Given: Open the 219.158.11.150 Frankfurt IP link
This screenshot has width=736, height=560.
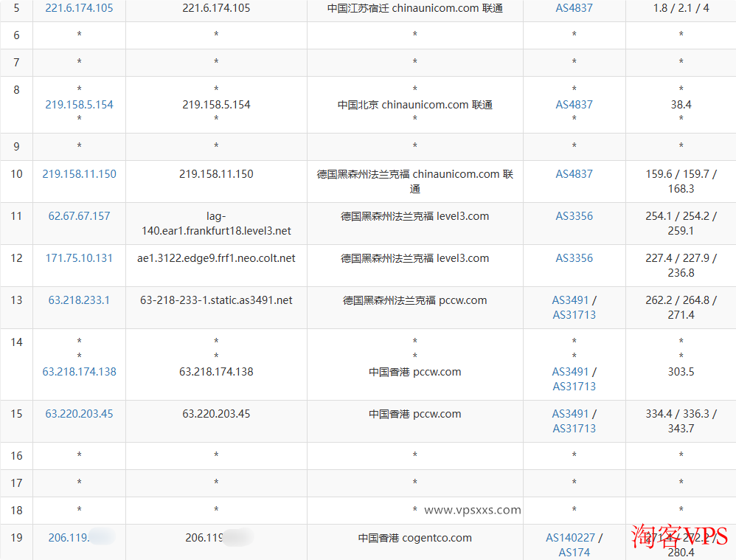Looking at the screenshot, I should [x=79, y=173].
